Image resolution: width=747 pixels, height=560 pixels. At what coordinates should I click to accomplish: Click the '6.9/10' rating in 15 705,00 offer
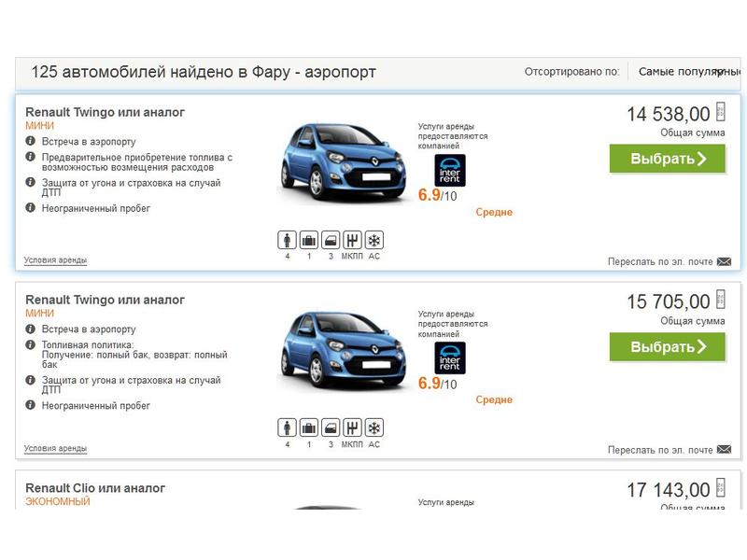click(x=437, y=383)
